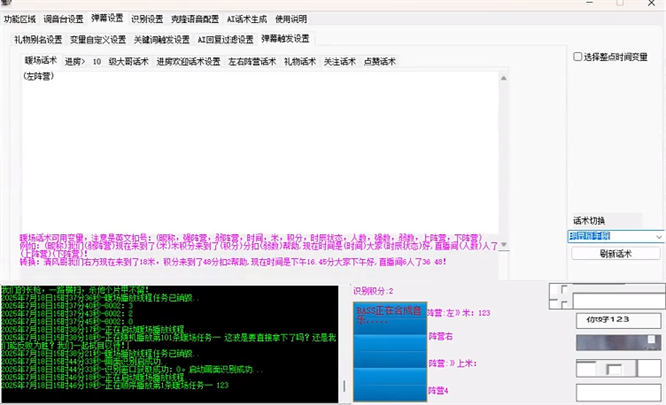Close the application window
Image resolution: width=666 pixels, height=405 pixels.
651,3
